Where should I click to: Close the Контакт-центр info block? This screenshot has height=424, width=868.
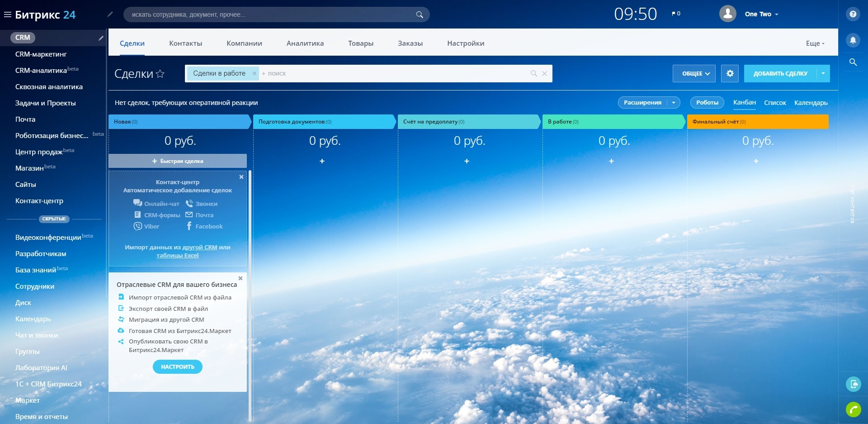(241, 177)
